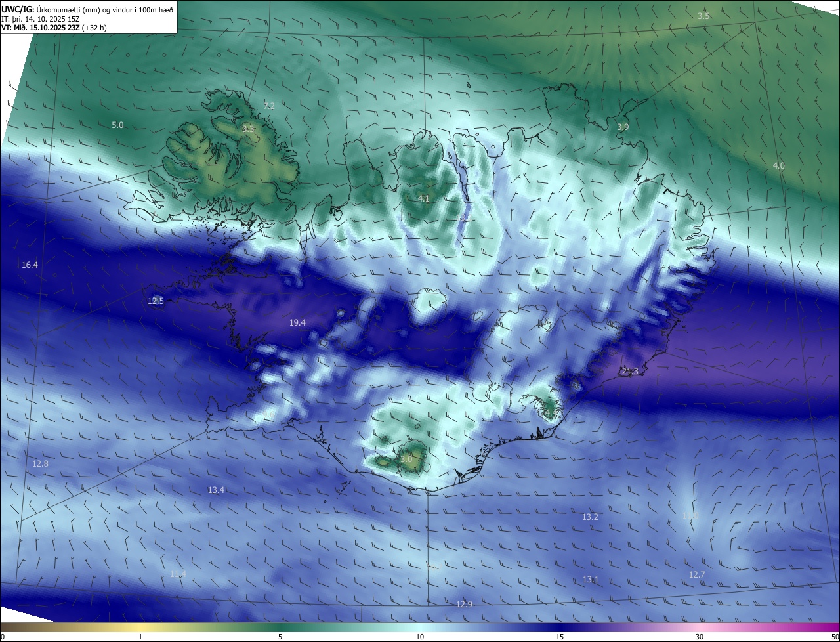Click the 5 tick on colour scale
The width and height of the screenshot is (840, 642).
(x=280, y=637)
